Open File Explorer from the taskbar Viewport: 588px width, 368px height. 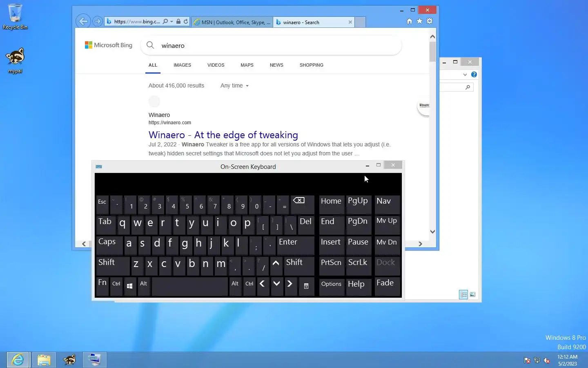tap(44, 360)
